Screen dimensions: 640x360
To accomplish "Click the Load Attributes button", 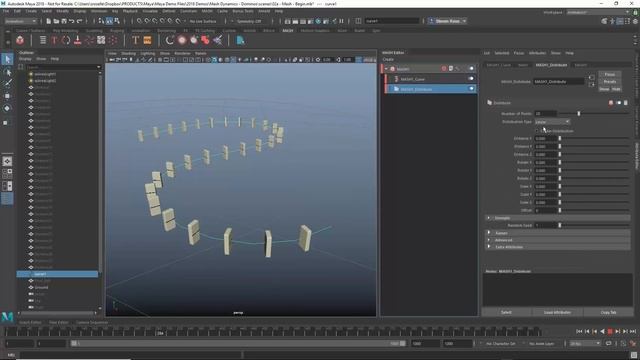I will click(557, 312).
